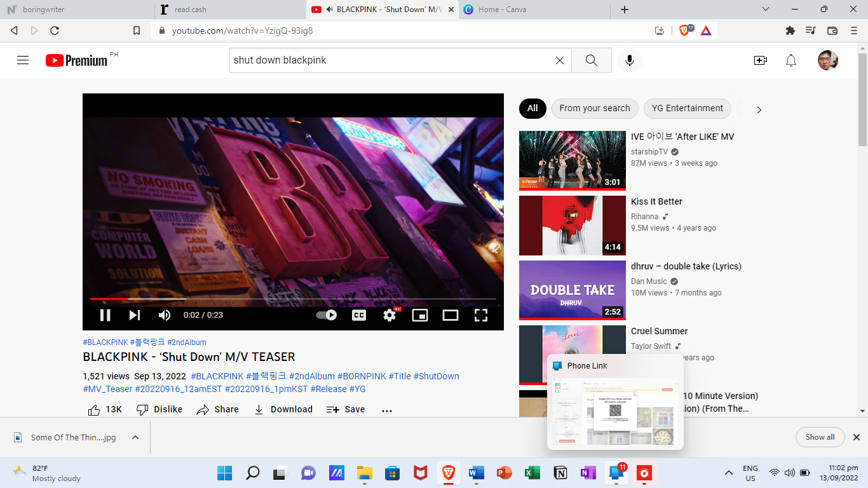This screenshot has width=868, height=488.
Task: Like the video with 13K
Action: (105, 409)
